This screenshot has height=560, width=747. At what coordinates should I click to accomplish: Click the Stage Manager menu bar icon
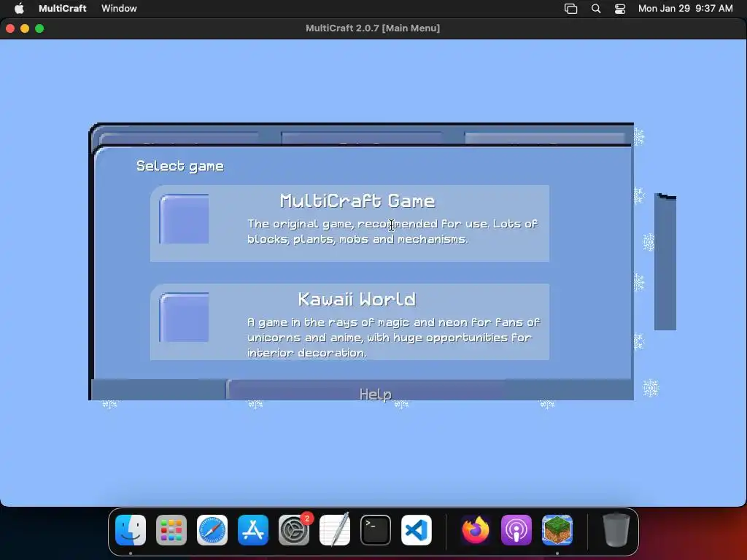click(570, 9)
